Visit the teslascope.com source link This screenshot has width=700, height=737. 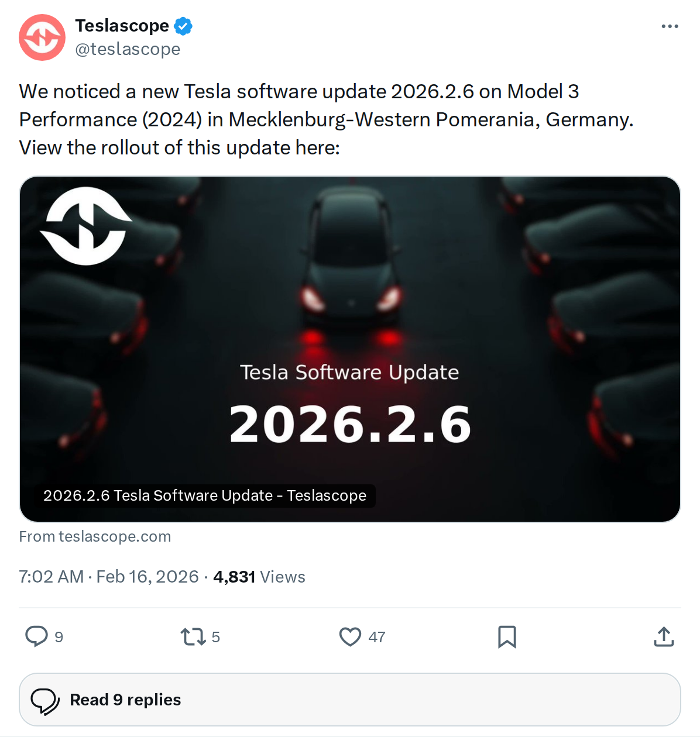pyautogui.click(x=115, y=536)
